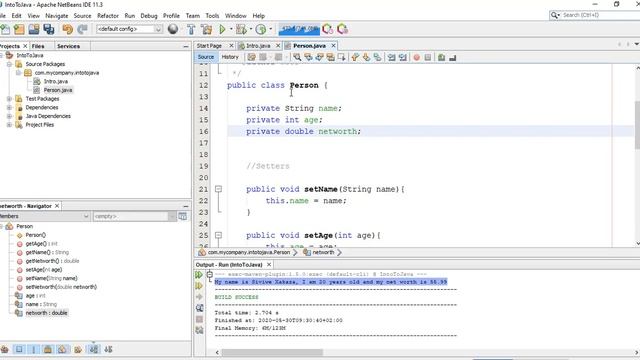640x360 pixels.
Task: Click the Next Bookmark down arrow icon
Action: (x=366, y=58)
